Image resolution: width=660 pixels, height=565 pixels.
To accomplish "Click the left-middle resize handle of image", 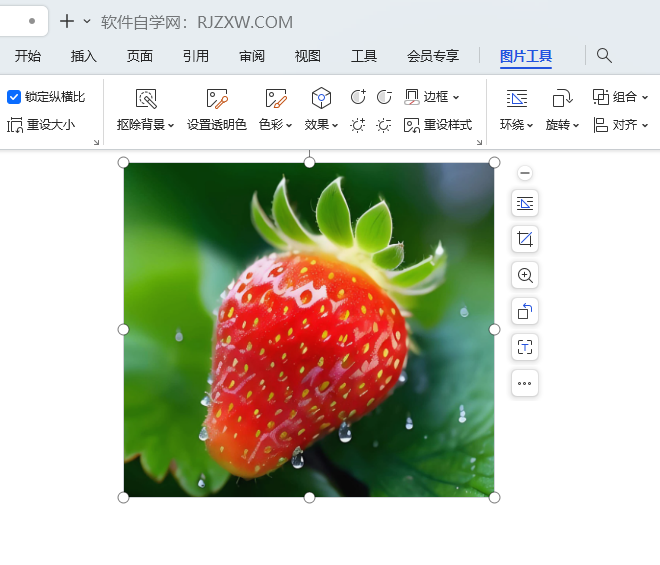I will click(x=123, y=330).
